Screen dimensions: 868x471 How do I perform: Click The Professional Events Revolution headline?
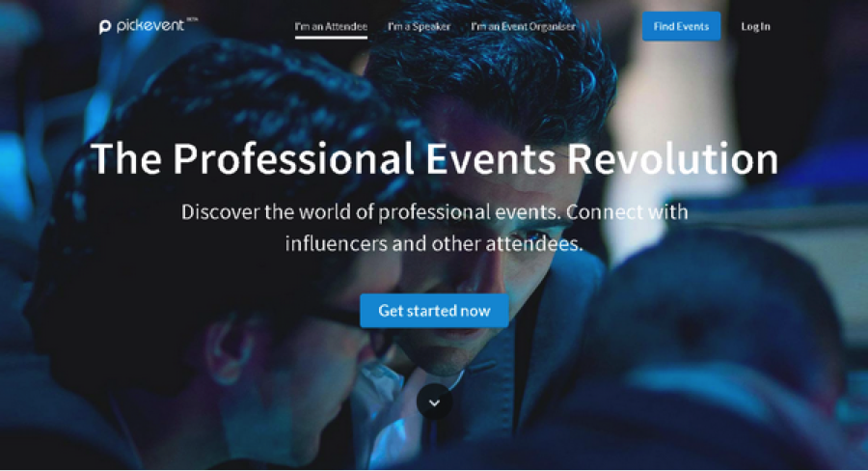(435, 158)
